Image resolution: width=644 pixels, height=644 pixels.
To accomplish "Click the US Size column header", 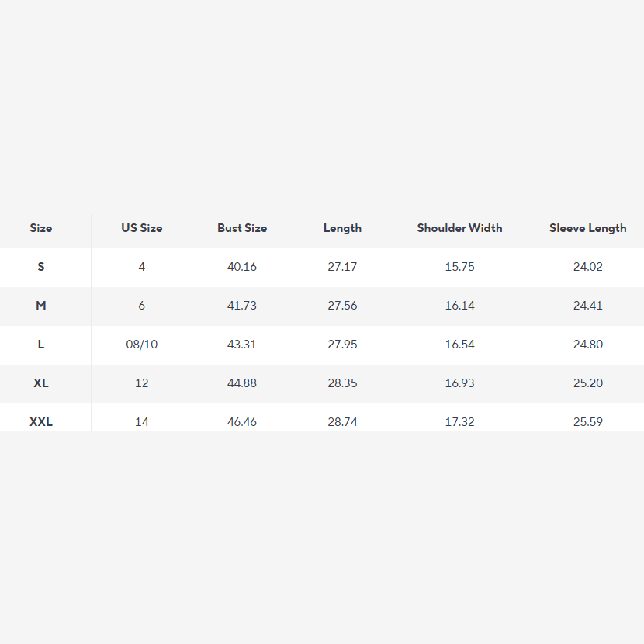I will coord(142,228).
